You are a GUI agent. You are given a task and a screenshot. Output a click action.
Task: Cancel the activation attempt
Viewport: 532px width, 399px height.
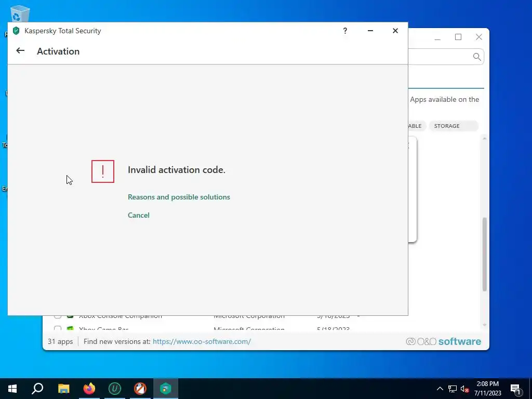point(138,215)
